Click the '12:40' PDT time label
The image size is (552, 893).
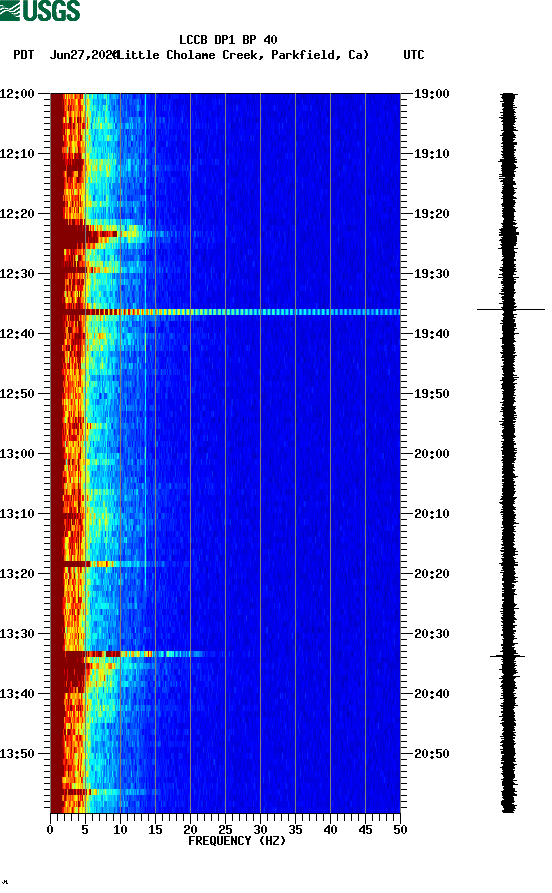pos(17,334)
